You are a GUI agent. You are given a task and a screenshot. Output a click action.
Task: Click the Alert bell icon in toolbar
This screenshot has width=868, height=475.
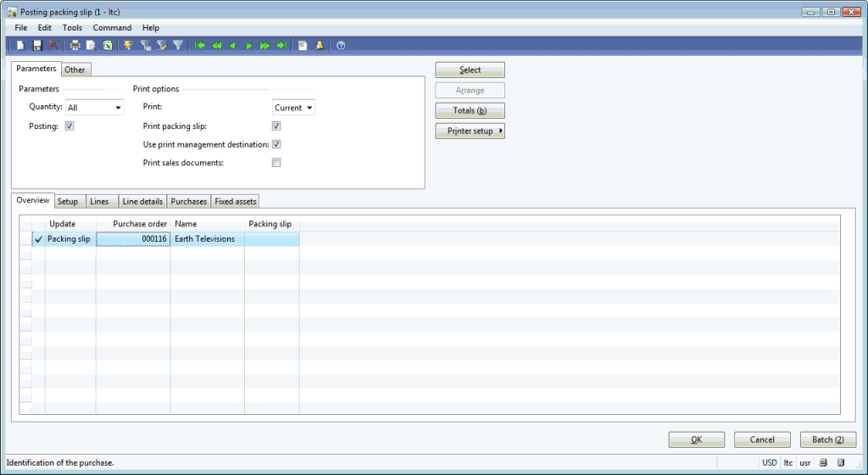[x=319, y=46]
